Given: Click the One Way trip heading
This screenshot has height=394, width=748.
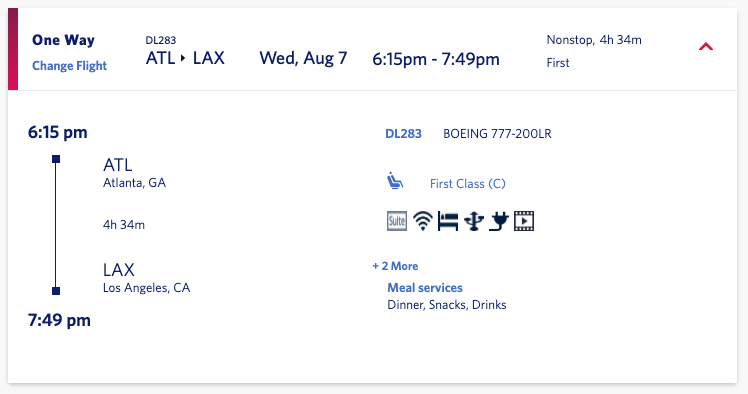Looking at the screenshot, I should tap(63, 40).
